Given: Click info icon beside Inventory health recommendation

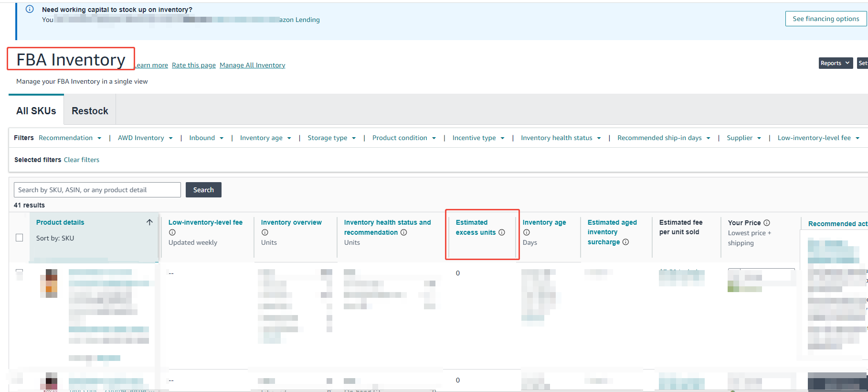Looking at the screenshot, I should [404, 232].
